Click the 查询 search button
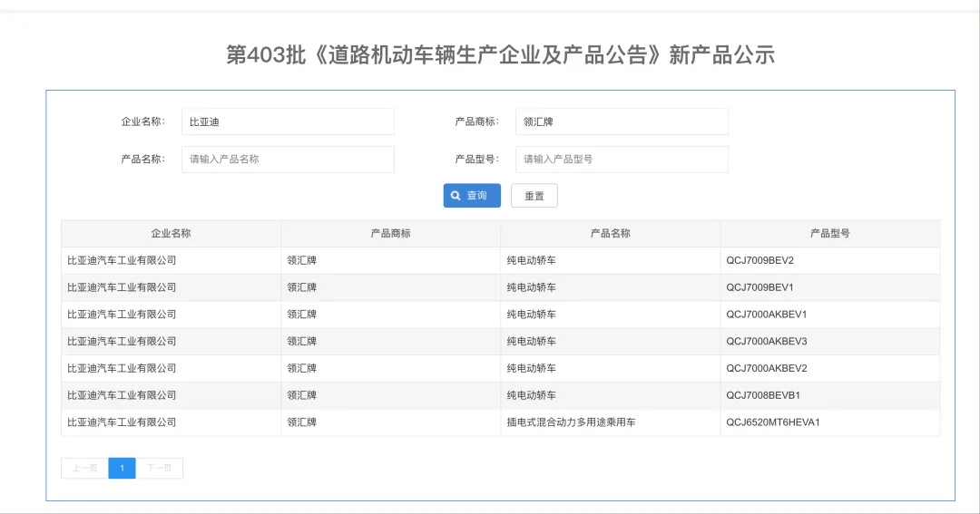 pos(472,196)
